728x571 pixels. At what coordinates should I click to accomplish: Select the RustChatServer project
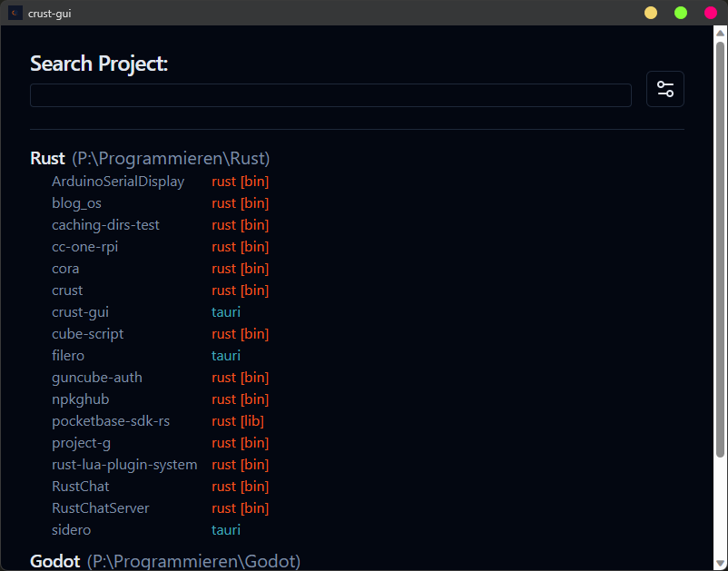tap(100, 507)
